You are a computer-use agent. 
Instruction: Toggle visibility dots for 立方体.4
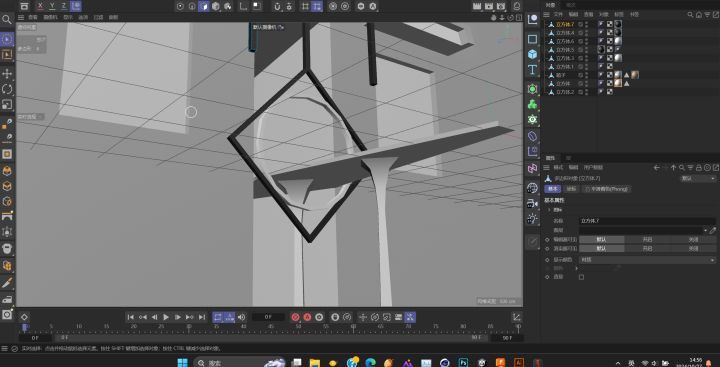tap(586, 33)
